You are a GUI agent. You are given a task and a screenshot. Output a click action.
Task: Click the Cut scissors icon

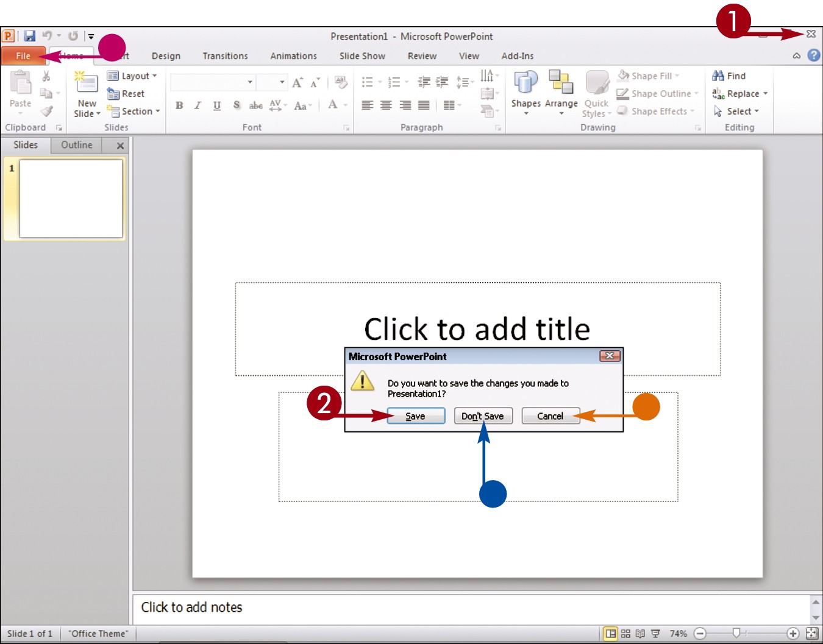[46, 76]
